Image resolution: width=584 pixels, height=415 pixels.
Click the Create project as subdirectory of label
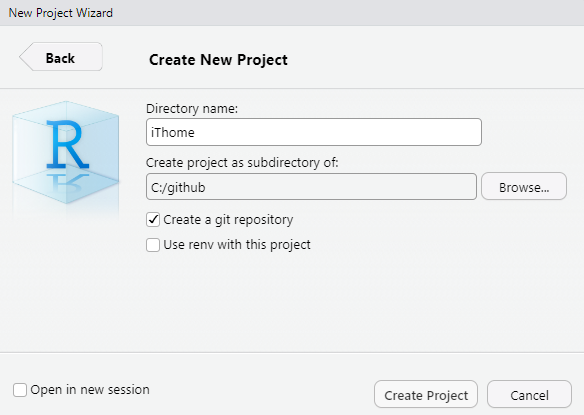(242, 163)
